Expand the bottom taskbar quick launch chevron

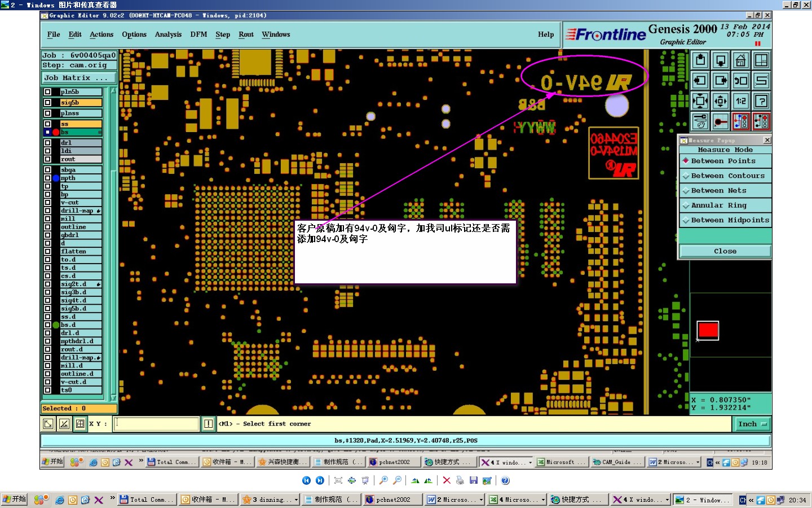pyautogui.click(x=112, y=498)
